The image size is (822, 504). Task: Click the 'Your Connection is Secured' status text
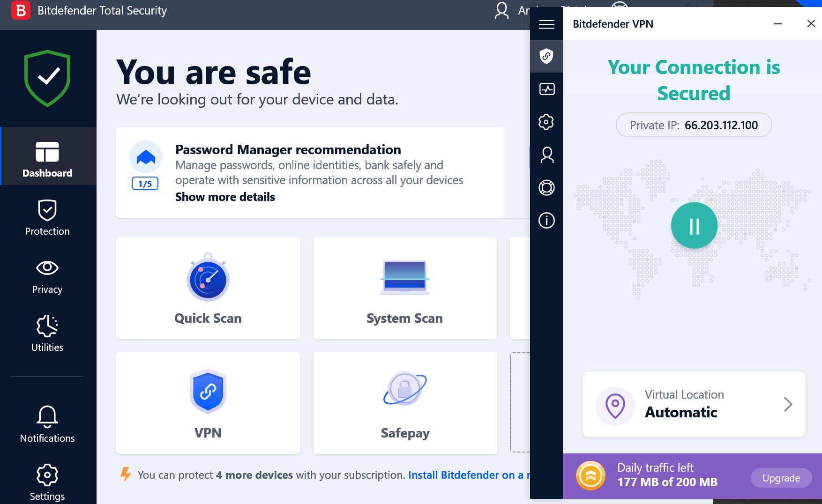coord(694,80)
